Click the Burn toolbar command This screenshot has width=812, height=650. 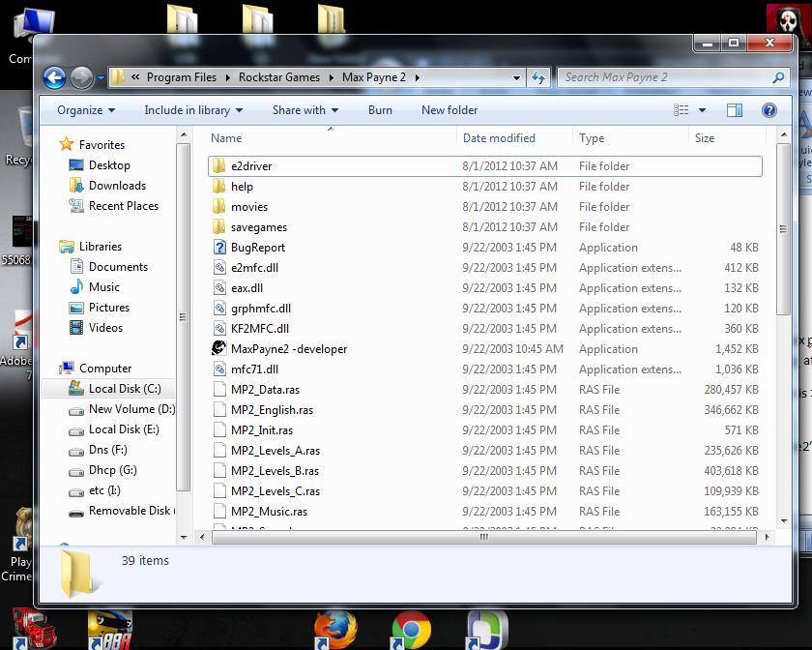coord(380,110)
